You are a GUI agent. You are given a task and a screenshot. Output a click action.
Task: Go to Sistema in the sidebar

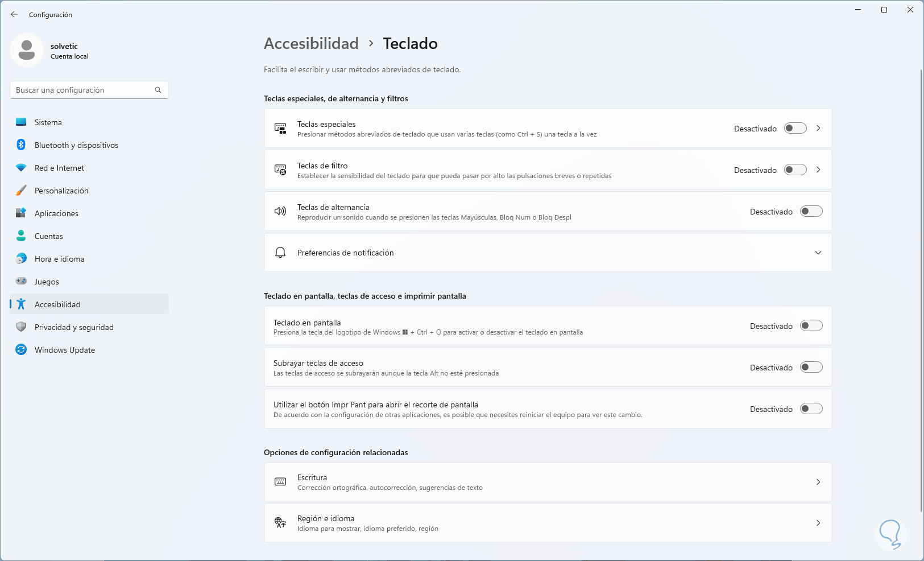click(48, 122)
